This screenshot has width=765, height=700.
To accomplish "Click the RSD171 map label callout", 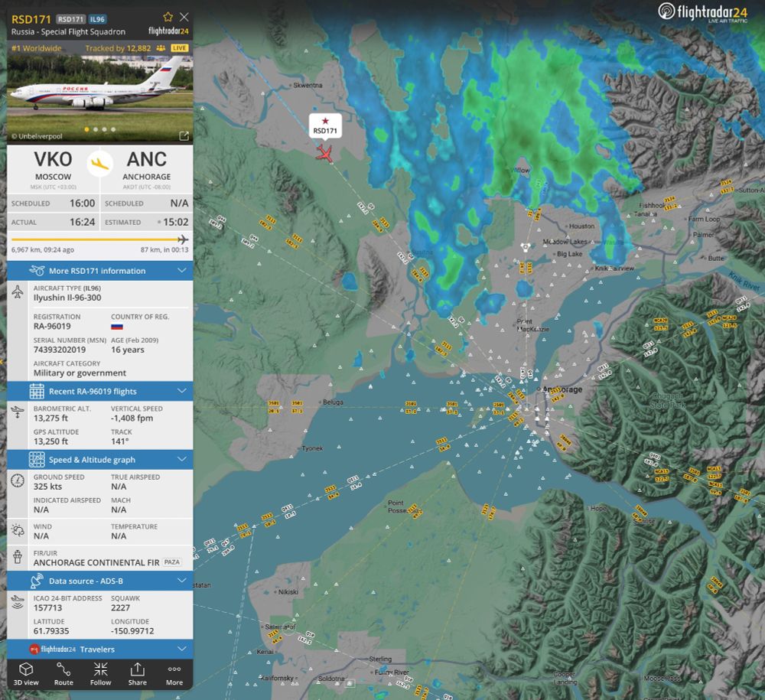I will tap(325, 126).
